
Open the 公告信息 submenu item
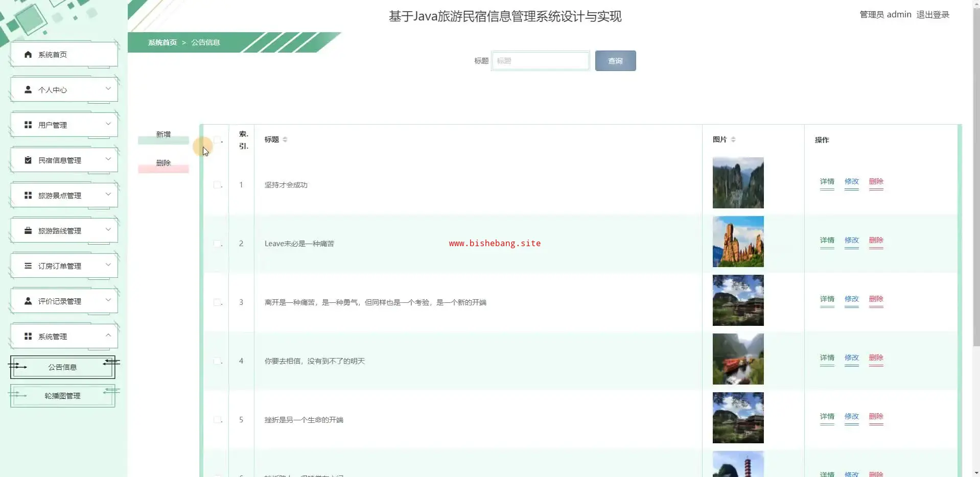pos(62,367)
